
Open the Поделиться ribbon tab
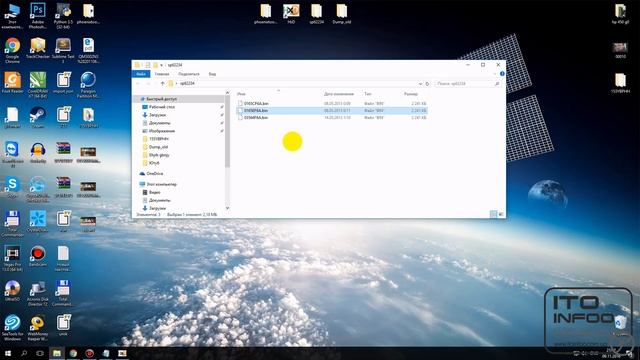pyautogui.click(x=189, y=74)
